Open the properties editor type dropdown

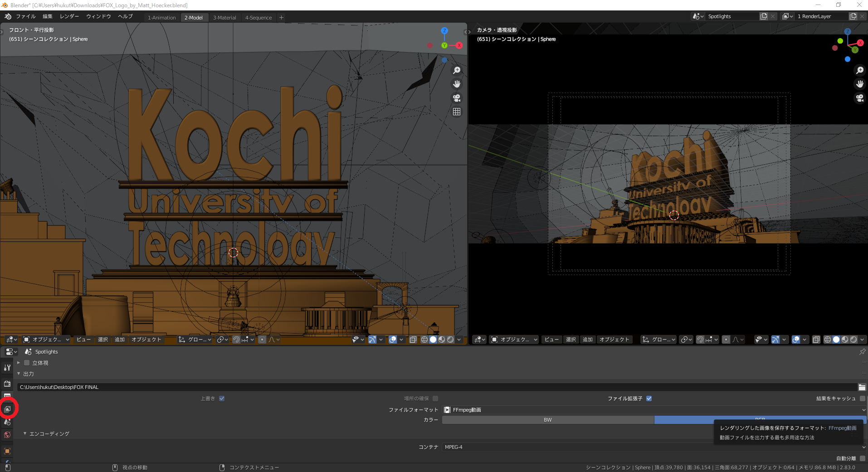(x=11, y=352)
